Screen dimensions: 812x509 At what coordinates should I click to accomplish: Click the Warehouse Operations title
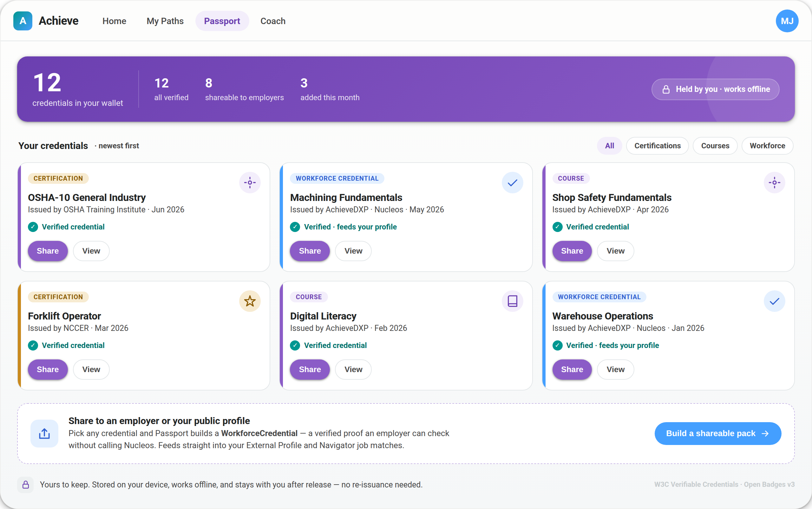(602, 316)
